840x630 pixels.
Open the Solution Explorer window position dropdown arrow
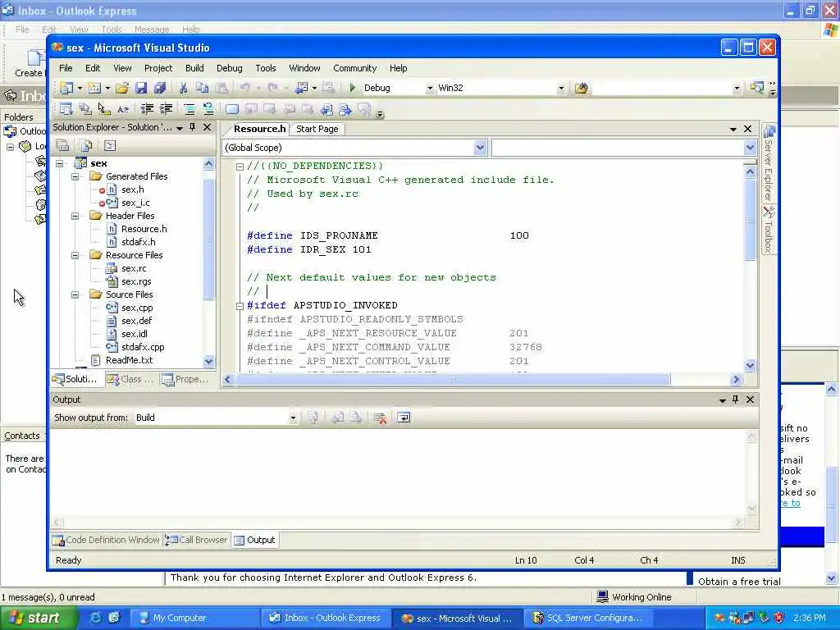pos(180,128)
